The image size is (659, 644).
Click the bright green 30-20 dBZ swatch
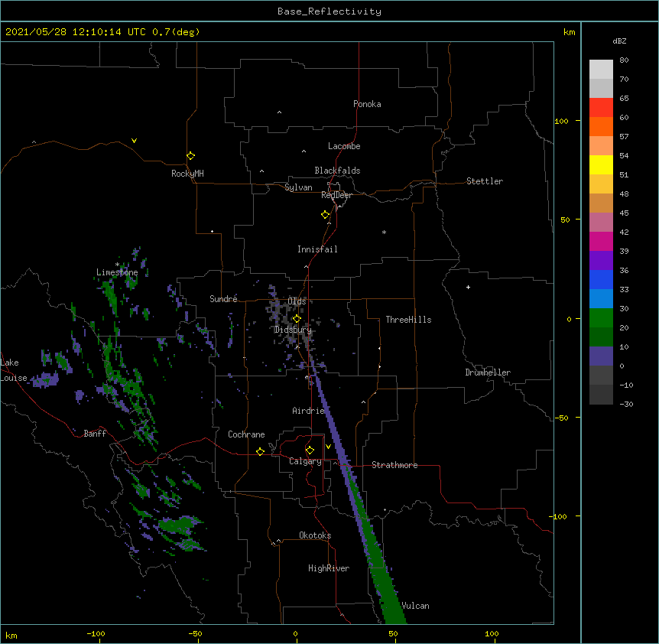[x=601, y=318]
